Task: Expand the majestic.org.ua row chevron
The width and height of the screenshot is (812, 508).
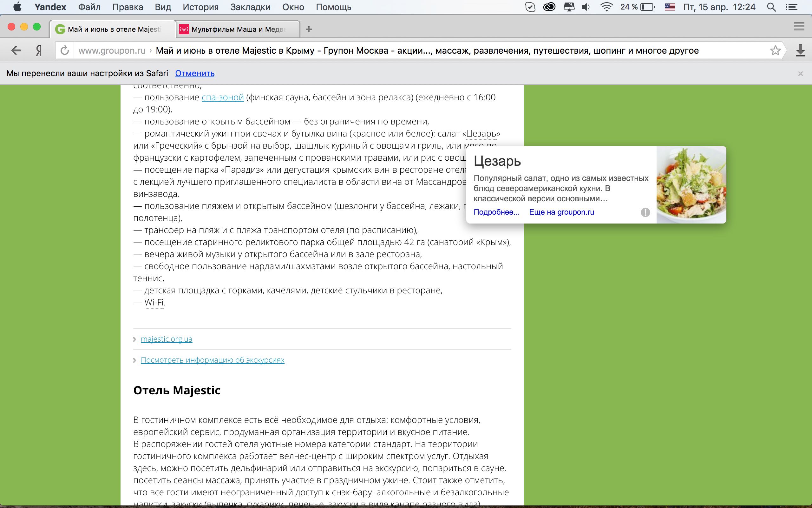Action: [x=134, y=339]
